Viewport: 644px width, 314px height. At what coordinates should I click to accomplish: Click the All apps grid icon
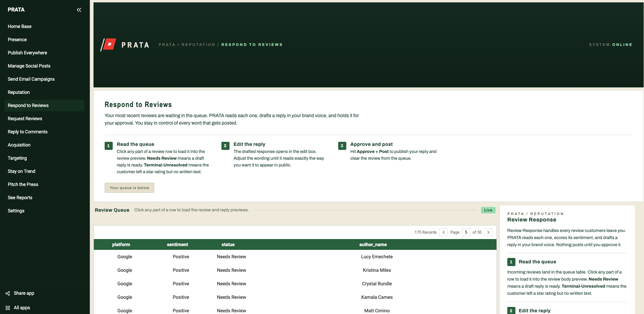[8, 308]
